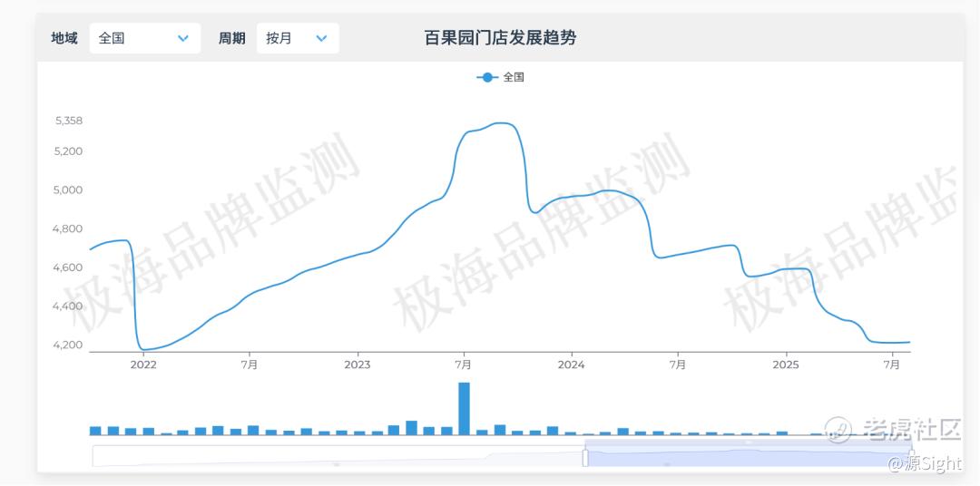Click the 4,200 y-axis label
This screenshot has height=486, width=980.
coord(69,345)
